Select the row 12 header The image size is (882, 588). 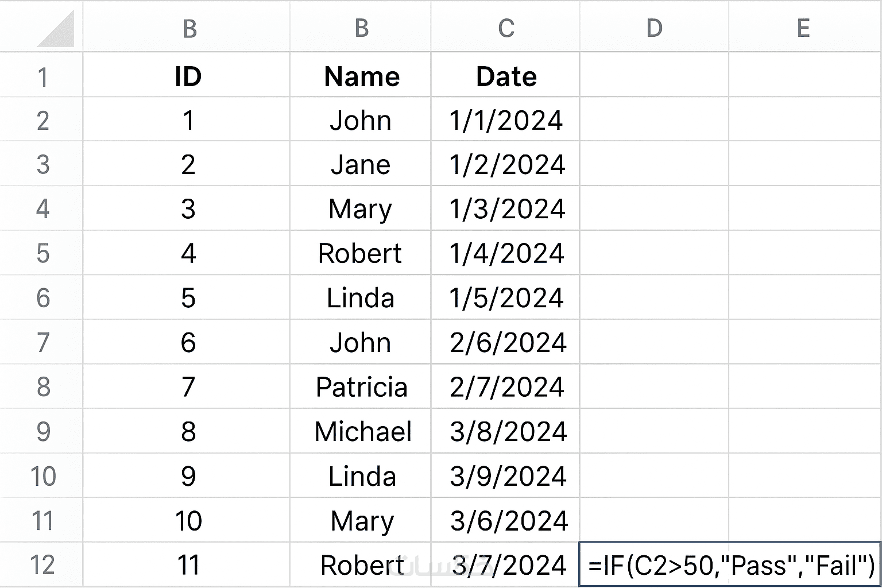coord(42,565)
